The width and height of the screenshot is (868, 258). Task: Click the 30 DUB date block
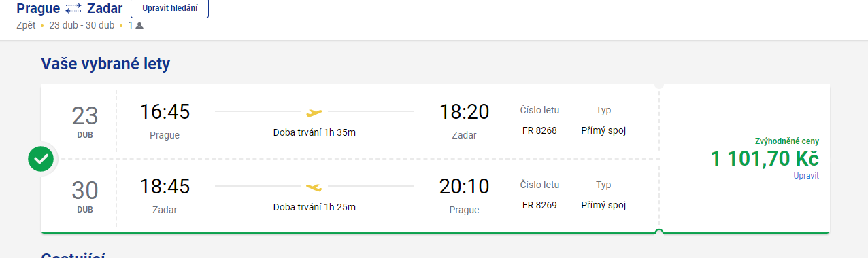(85, 196)
